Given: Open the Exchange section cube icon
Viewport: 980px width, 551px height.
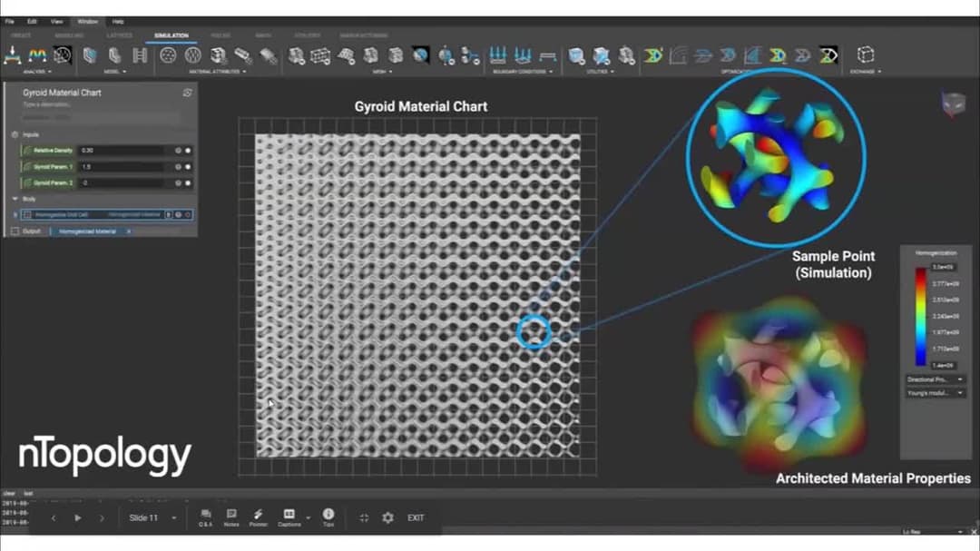Looking at the screenshot, I should [866, 55].
